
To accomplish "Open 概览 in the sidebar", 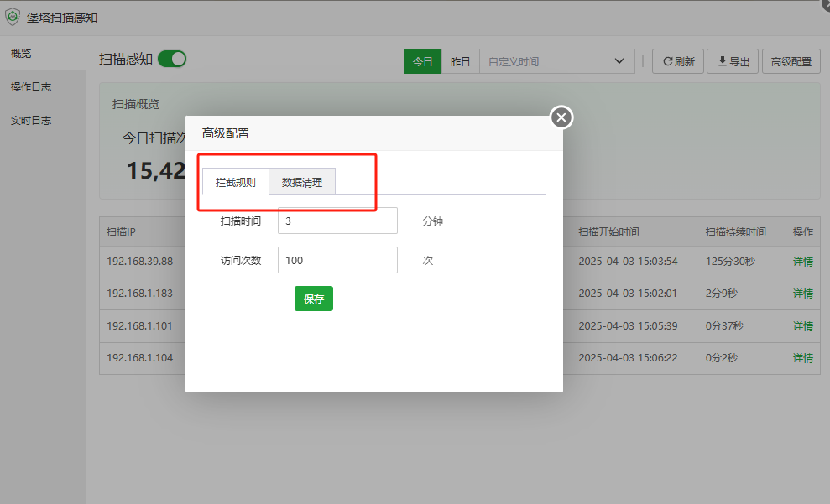I will click(43, 53).
